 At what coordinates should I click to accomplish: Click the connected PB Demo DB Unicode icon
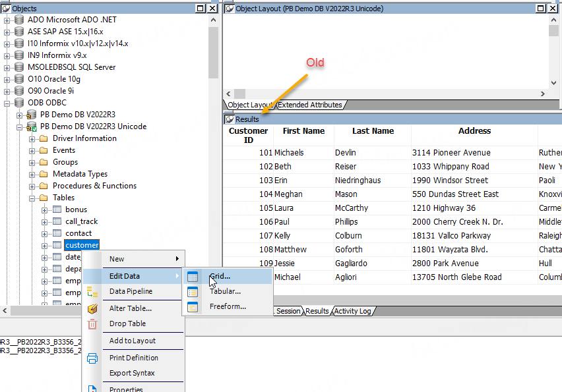pyautogui.click(x=32, y=126)
